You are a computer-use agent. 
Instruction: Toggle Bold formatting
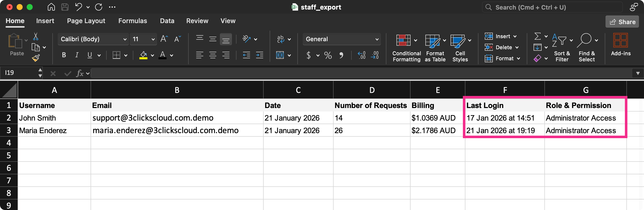pyautogui.click(x=64, y=55)
